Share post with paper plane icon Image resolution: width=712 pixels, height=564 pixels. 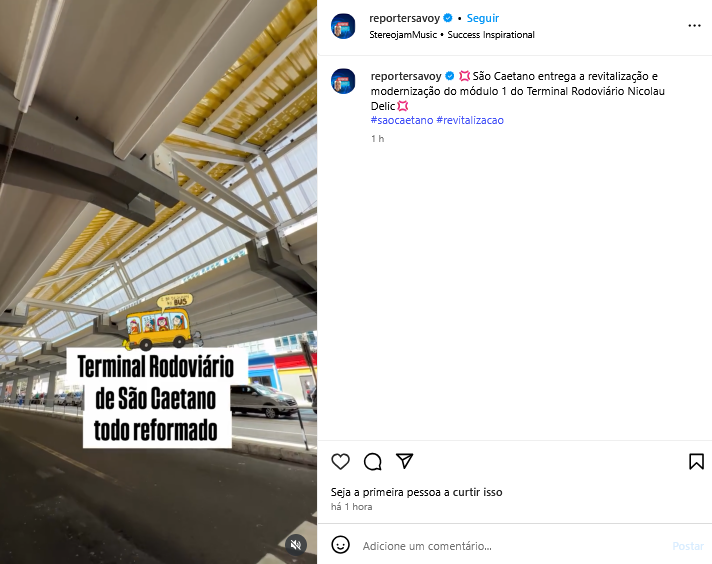[404, 461]
